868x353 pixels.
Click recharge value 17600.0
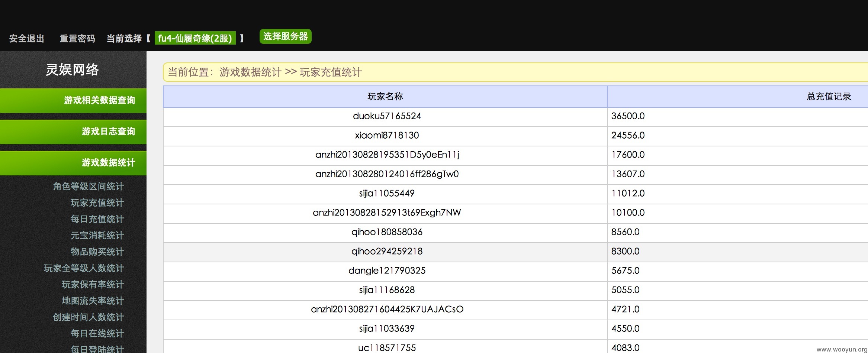click(x=628, y=155)
